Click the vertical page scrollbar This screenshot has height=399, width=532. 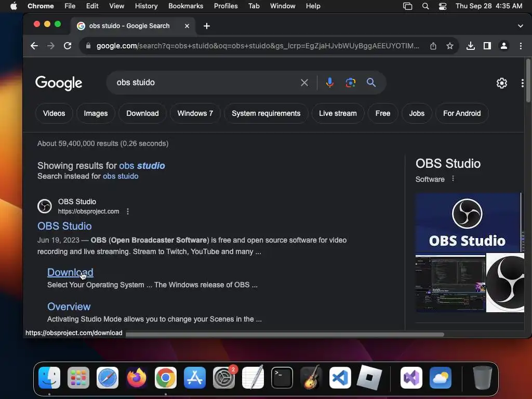[x=528, y=80]
